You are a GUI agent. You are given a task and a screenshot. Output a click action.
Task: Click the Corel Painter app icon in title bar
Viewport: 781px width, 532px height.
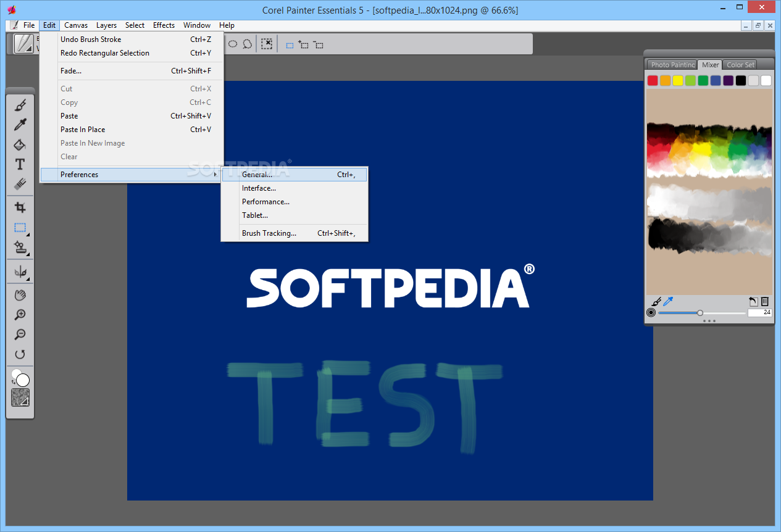pos(11,9)
